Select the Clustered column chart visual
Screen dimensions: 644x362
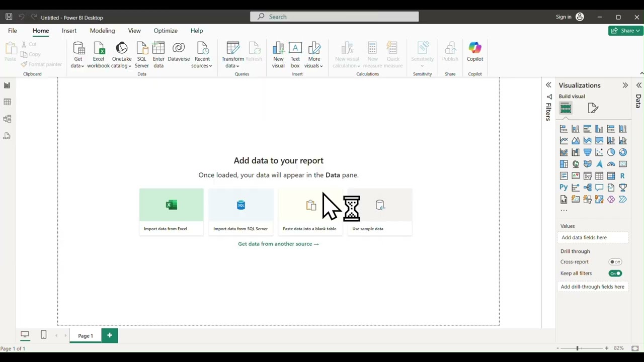pos(599,129)
